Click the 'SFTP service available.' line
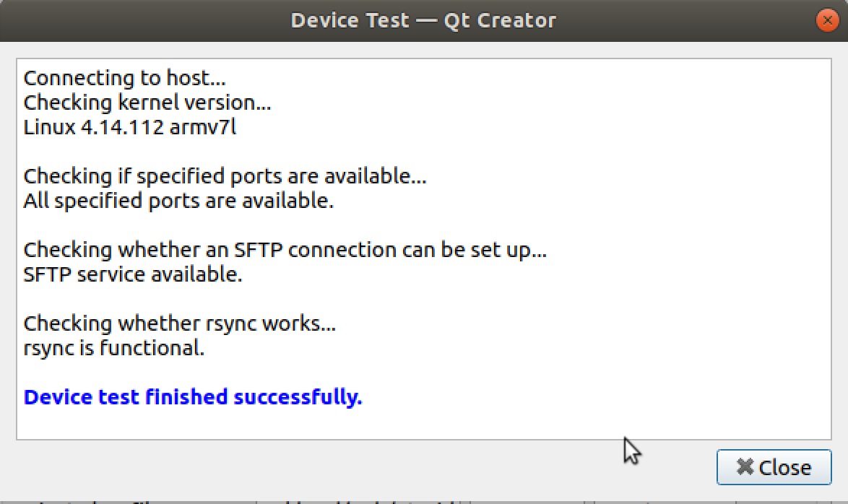848x504 pixels. [132, 274]
